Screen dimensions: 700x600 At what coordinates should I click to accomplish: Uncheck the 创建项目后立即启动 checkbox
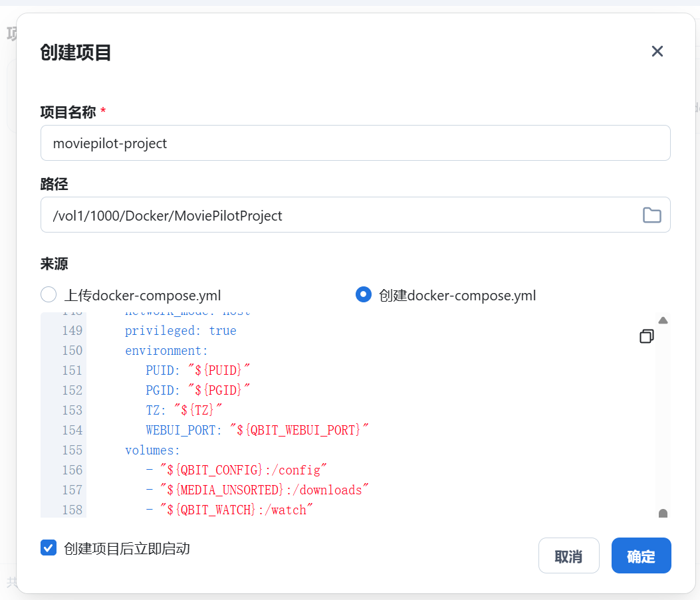49,548
